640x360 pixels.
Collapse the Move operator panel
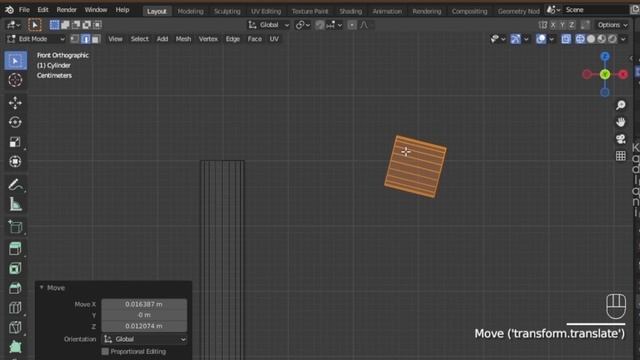[42, 288]
